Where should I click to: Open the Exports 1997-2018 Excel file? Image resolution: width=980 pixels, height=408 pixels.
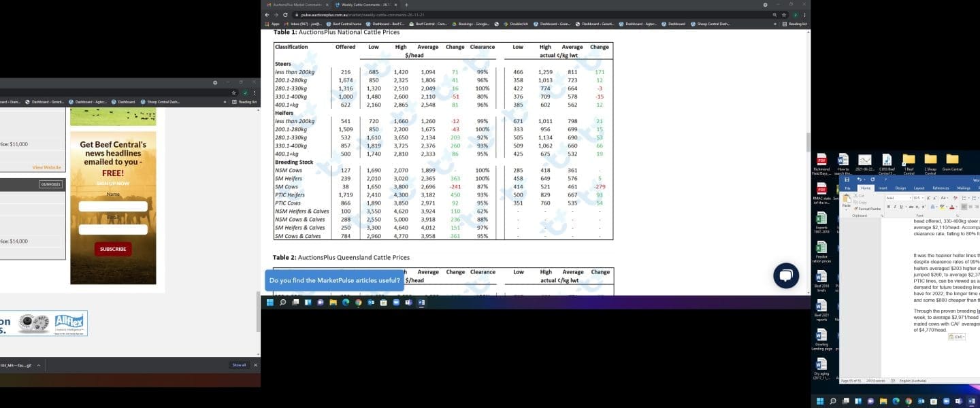tap(821, 222)
